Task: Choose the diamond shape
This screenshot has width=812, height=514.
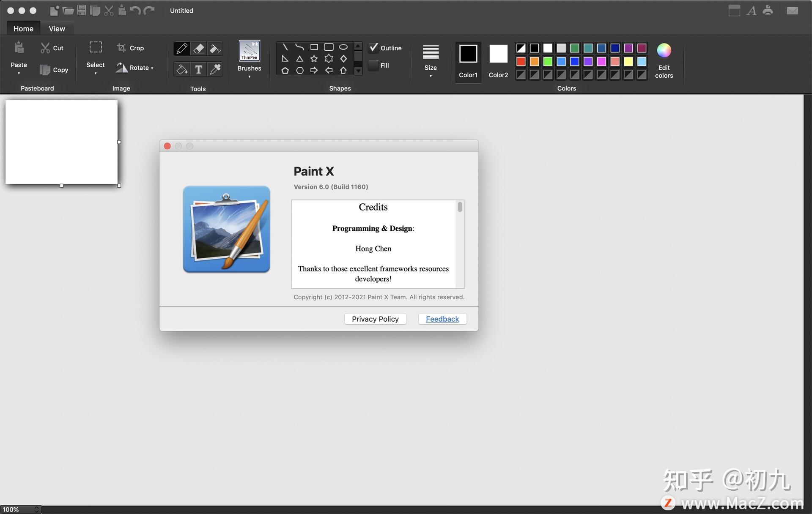Action: tap(343, 59)
